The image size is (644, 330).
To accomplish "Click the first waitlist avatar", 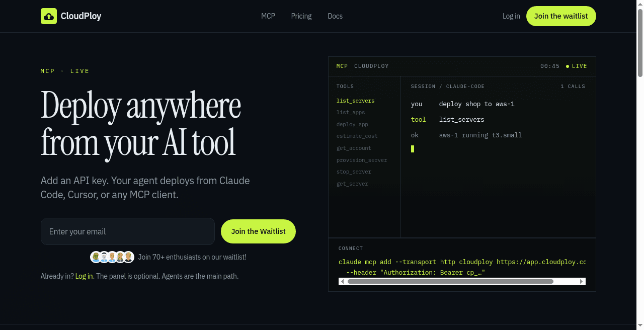I will pos(96,257).
